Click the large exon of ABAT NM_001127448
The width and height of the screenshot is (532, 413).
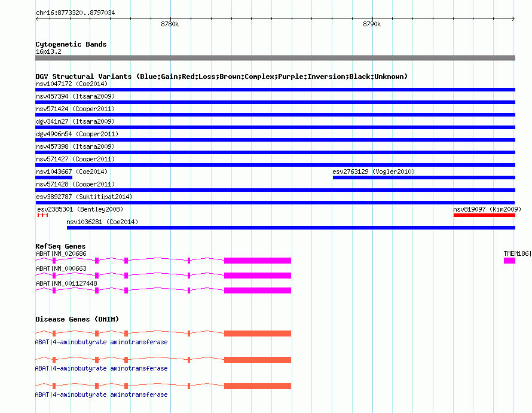point(258,290)
